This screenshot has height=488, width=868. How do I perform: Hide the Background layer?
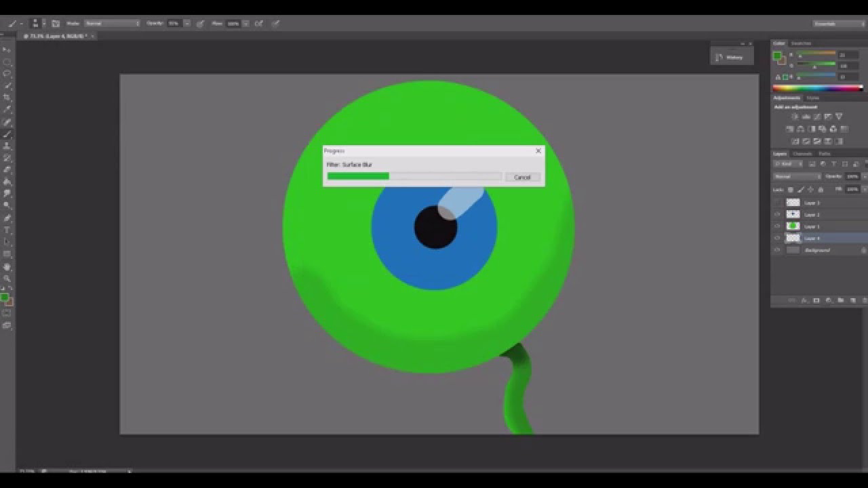(x=778, y=249)
